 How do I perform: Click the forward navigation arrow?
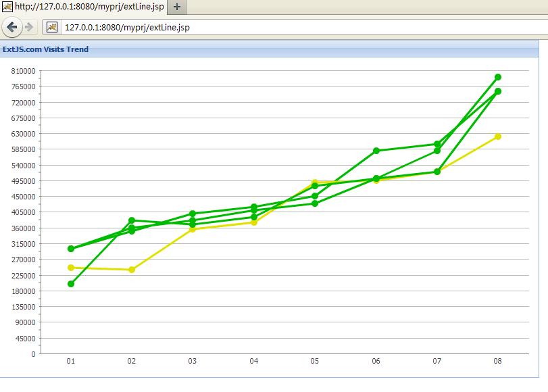coord(28,28)
